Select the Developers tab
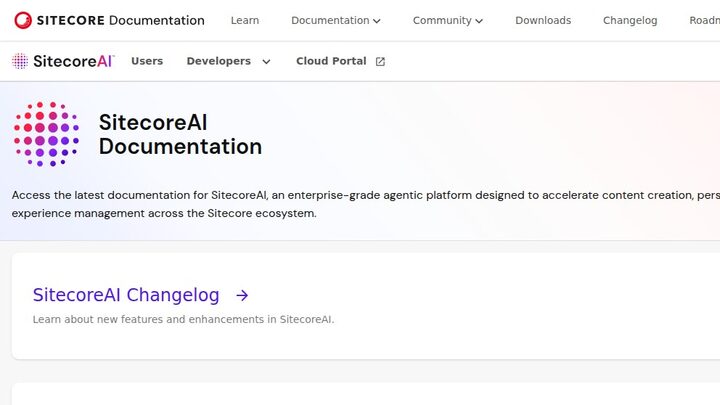The image size is (720, 405). tap(219, 61)
